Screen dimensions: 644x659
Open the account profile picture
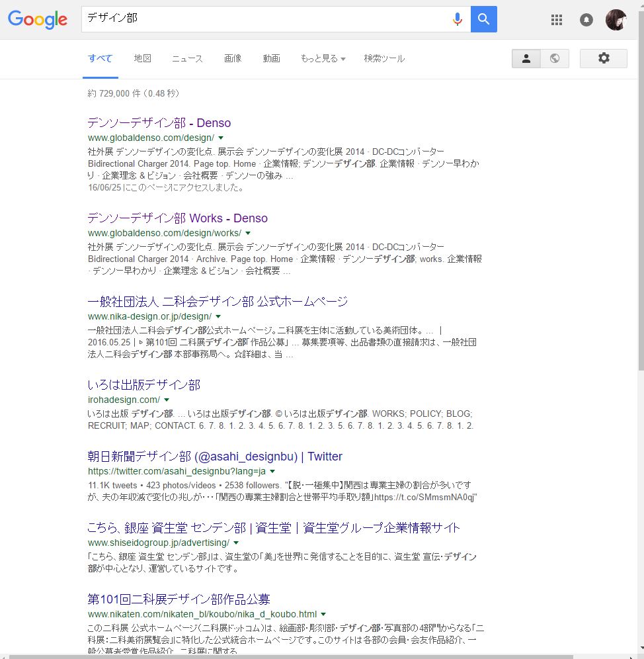616,19
